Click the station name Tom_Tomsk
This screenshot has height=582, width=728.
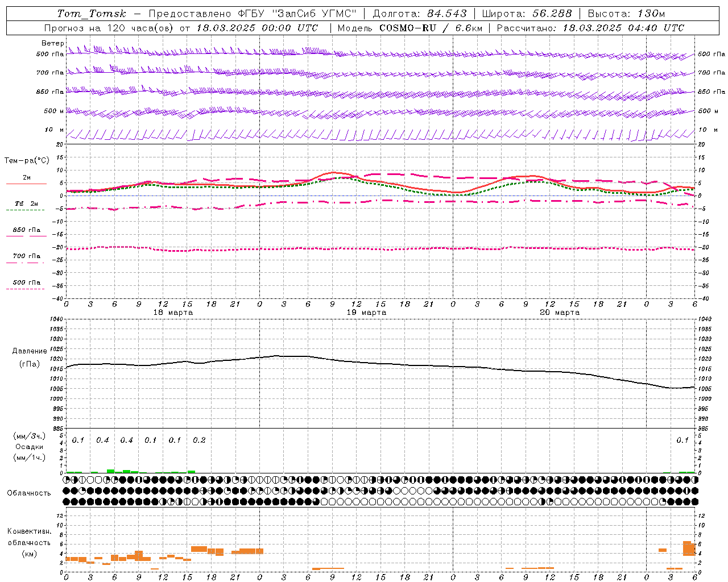click(92, 14)
